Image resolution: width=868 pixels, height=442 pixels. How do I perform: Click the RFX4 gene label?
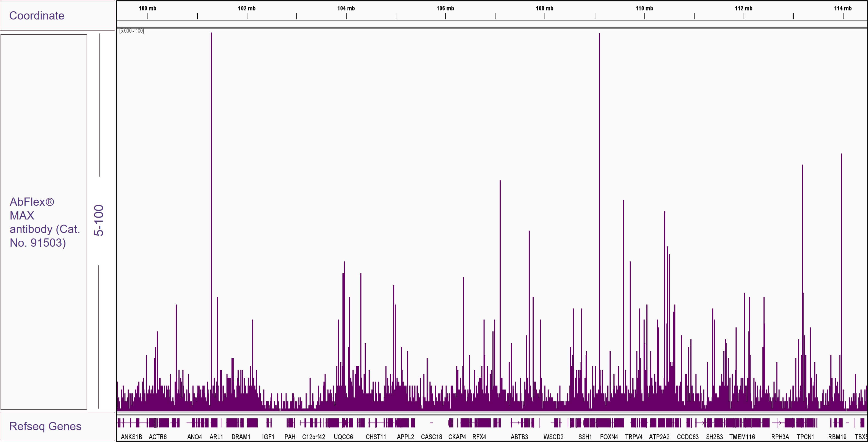click(479, 437)
